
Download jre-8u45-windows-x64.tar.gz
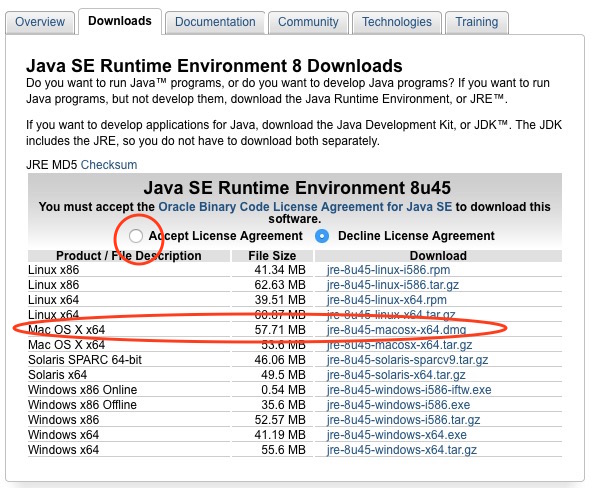(x=402, y=450)
